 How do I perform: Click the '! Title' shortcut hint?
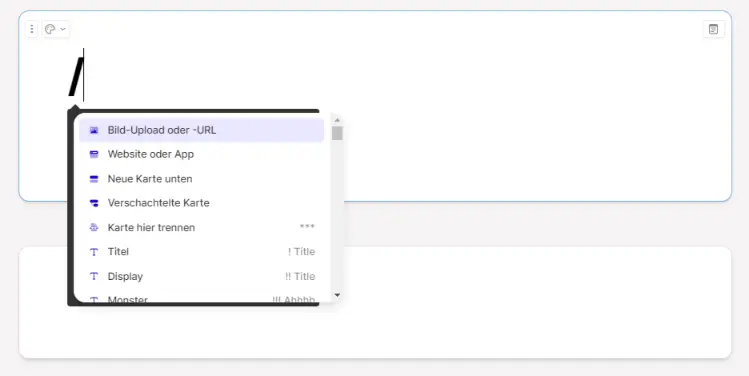point(301,252)
